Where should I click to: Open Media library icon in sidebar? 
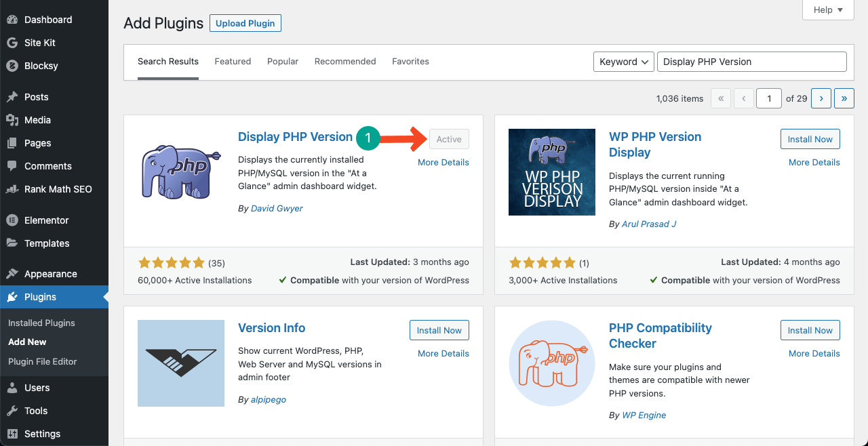coord(12,120)
